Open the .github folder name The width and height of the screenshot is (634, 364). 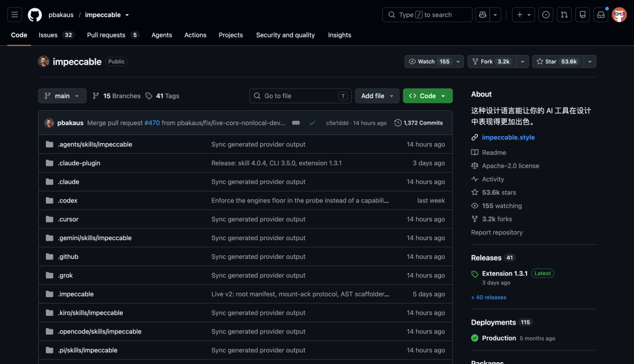(68, 257)
